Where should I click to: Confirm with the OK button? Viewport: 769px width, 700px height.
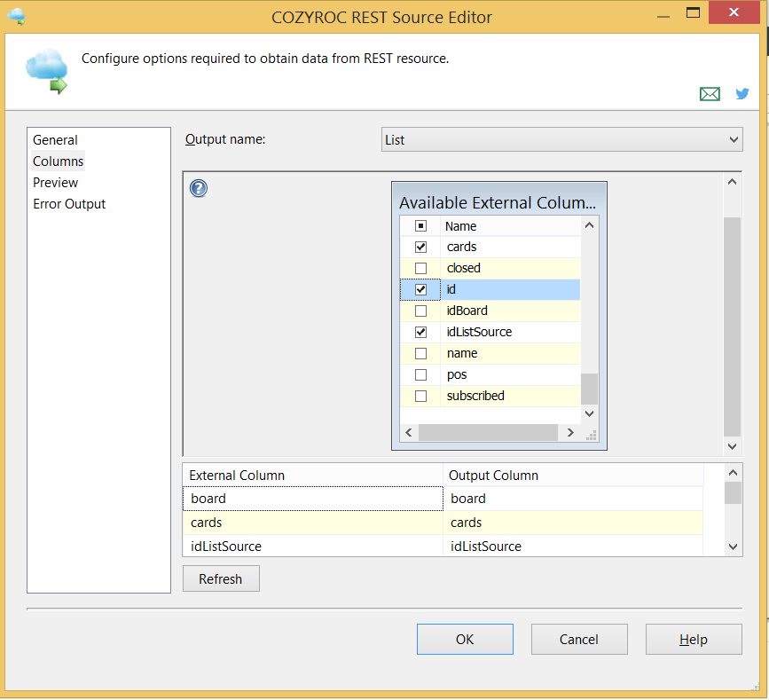coord(465,639)
